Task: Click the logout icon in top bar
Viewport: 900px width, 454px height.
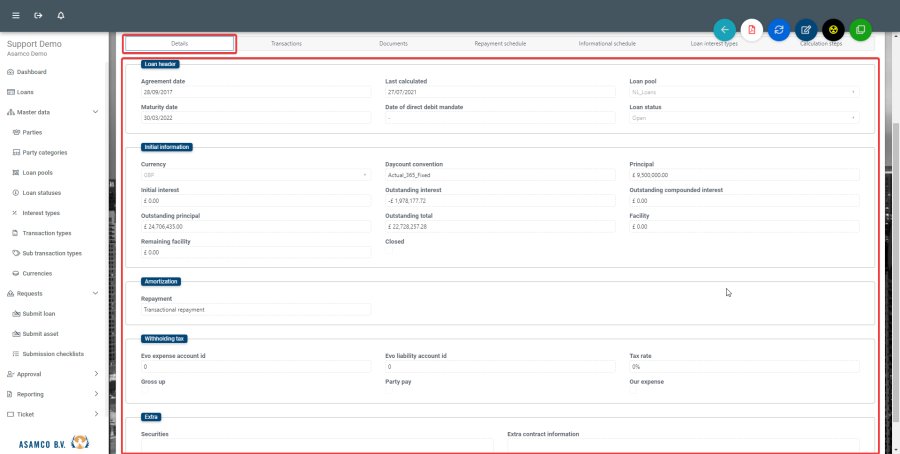Action: pos(38,16)
